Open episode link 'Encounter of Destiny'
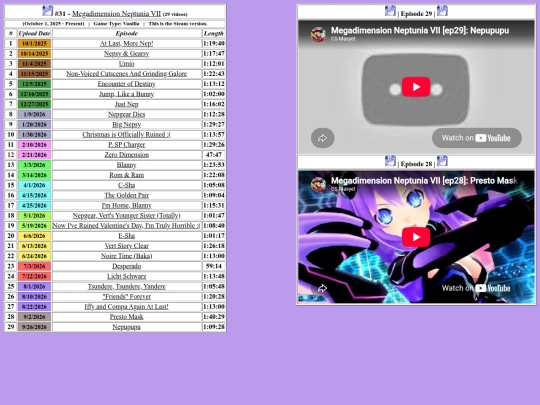This screenshot has width=540, height=405. coord(126,84)
